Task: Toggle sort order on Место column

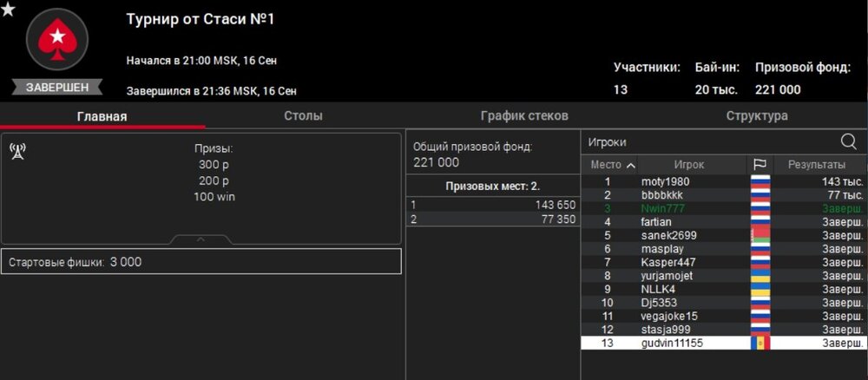Action: [613, 165]
